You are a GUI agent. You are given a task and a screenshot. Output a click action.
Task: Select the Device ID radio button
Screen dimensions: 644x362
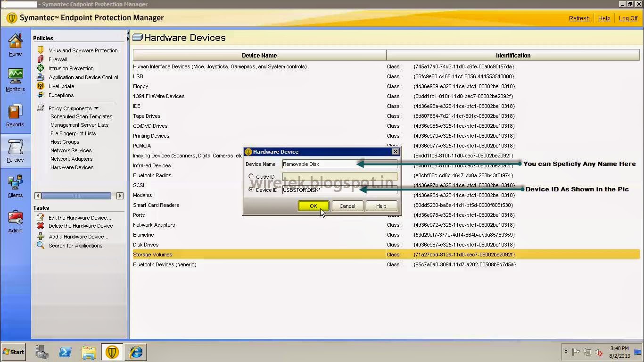(x=251, y=189)
